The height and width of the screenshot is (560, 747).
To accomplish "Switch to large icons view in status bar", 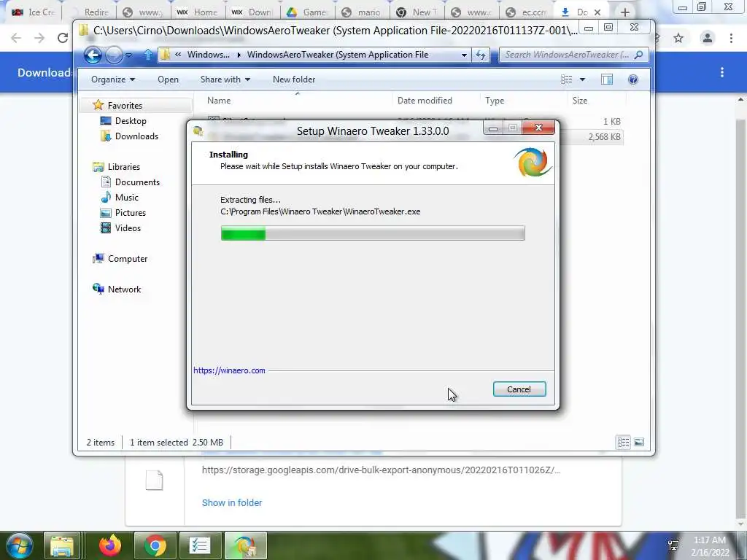I will (639, 443).
